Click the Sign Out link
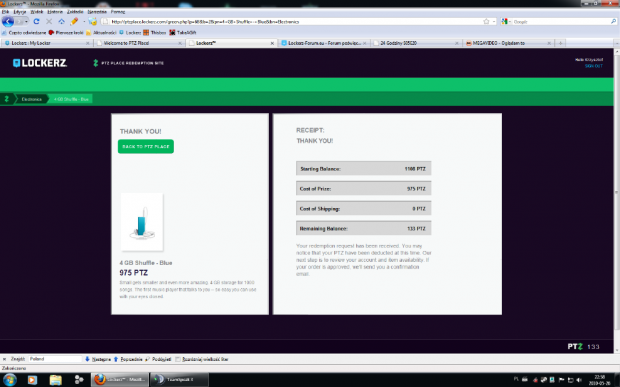The width and height of the screenshot is (620, 387). (x=594, y=66)
